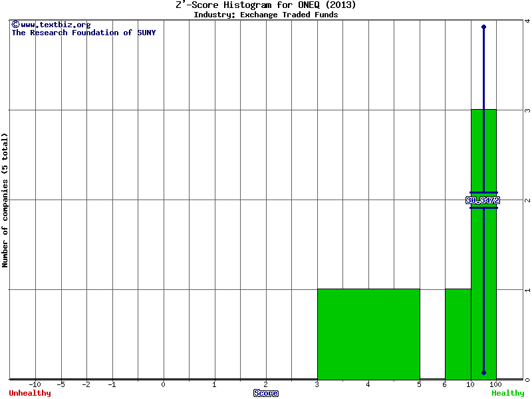This screenshot has height=399, width=532.
Task: Click the tallest green bar between 10 and 100
Action: click(x=483, y=244)
